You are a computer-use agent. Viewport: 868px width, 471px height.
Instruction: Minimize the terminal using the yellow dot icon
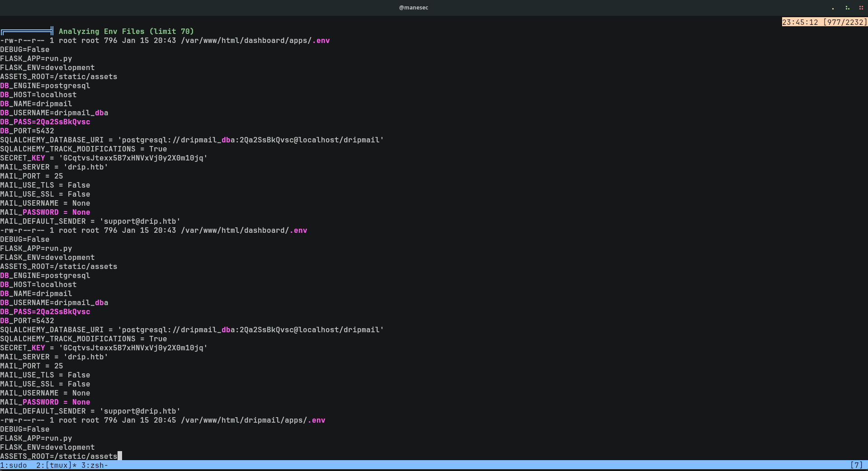coord(833,8)
